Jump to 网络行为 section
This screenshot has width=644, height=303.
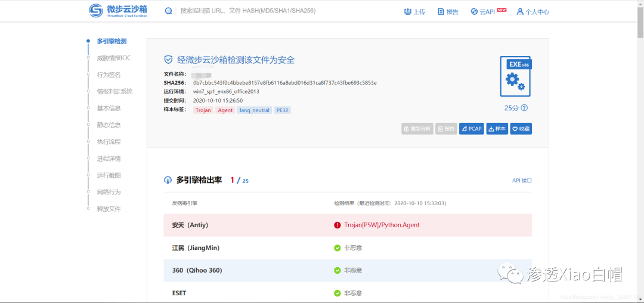point(109,191)
